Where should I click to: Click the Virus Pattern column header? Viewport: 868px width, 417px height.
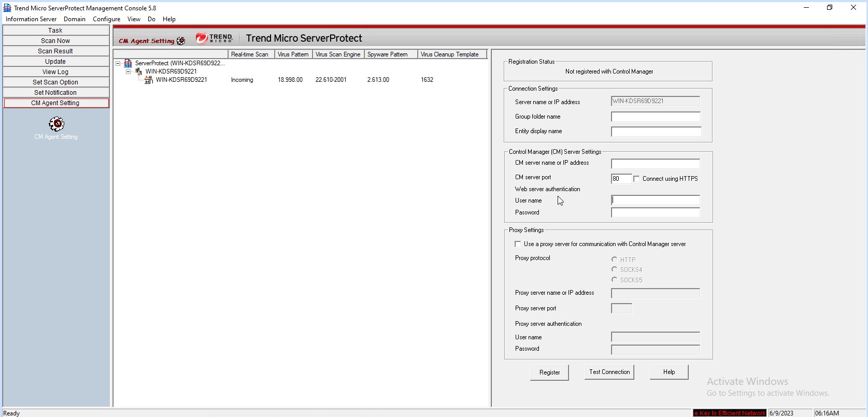[293, 54]
